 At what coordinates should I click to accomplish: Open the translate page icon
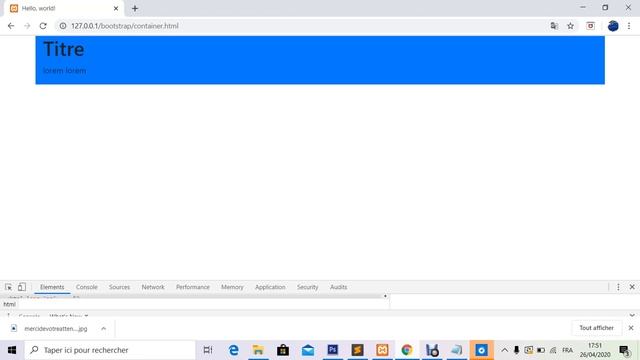click(554, 26)
